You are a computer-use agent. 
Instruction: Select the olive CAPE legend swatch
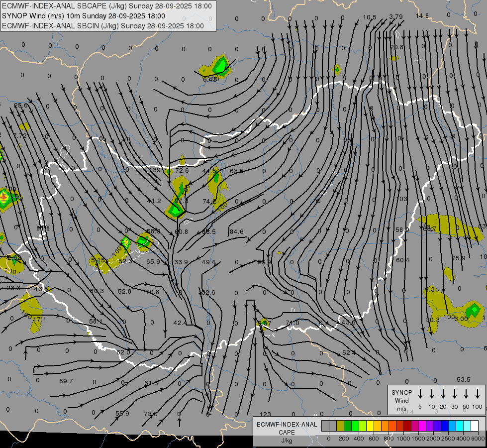point(340,426)
